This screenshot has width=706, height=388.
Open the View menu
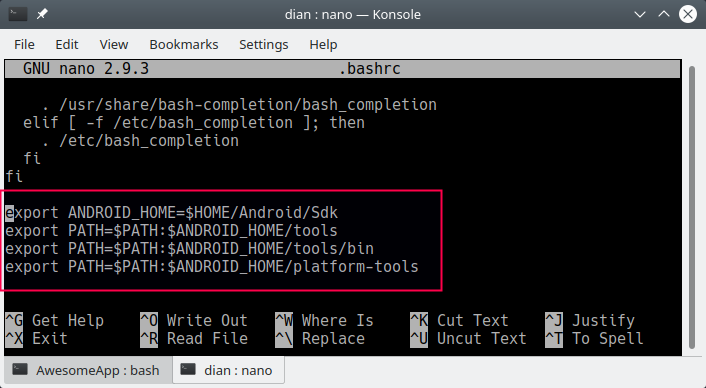pyautogui.click(x=114, y=45)
